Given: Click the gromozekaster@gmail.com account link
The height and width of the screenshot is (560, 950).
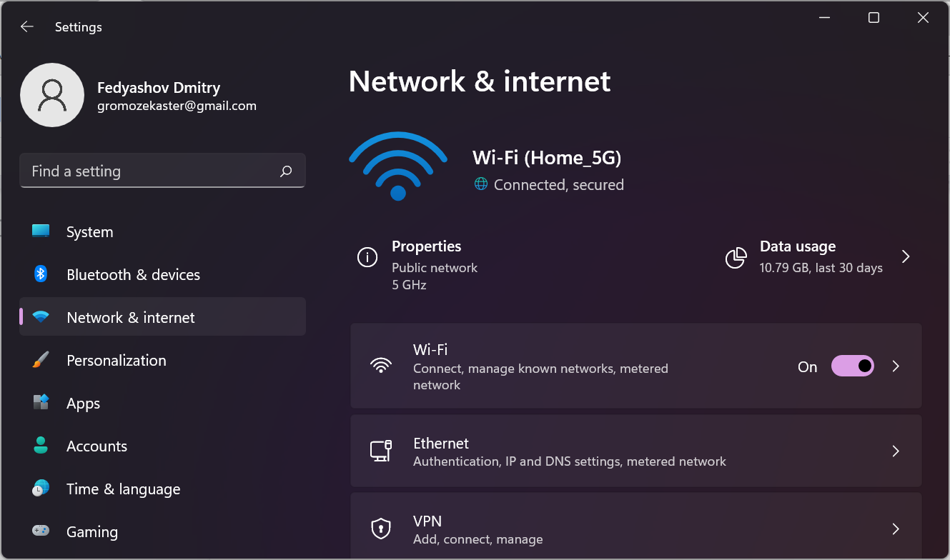Looking at the screenshot, I should tap(177, 106).
